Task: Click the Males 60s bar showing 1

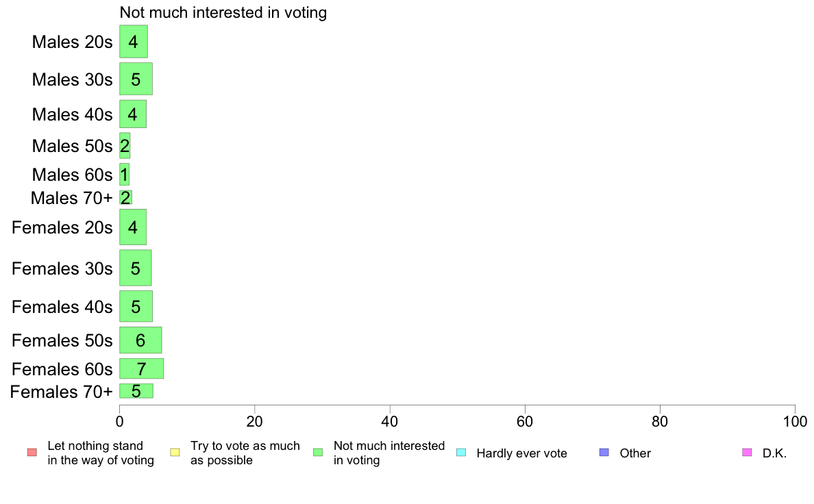Action: [124, 175]
